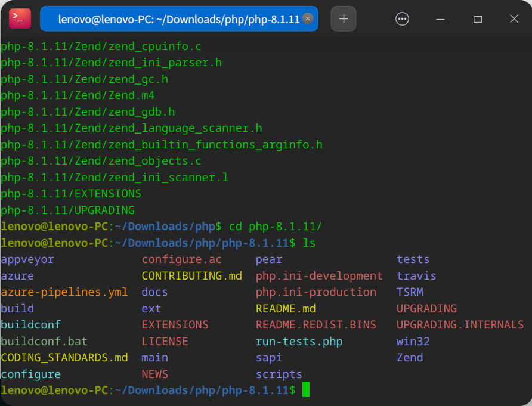The height and width of the screenshot is (406, 532).
Task: Close the terminal window
Action: pos(514,18)
